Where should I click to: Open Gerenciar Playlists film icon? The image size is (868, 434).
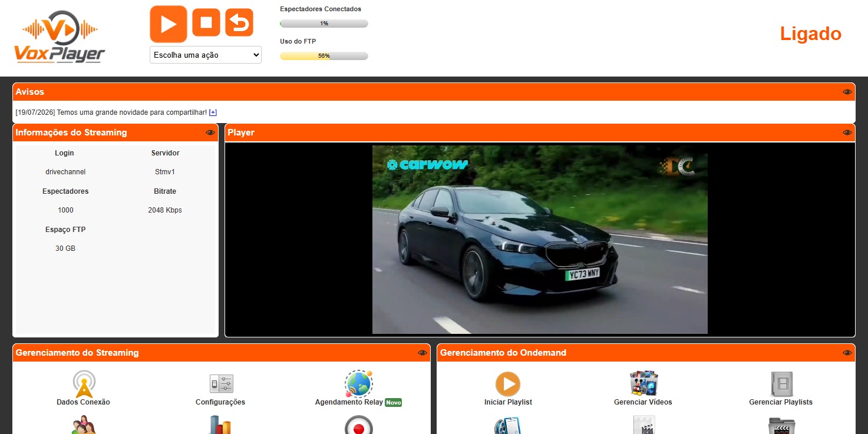pos(781,384)
